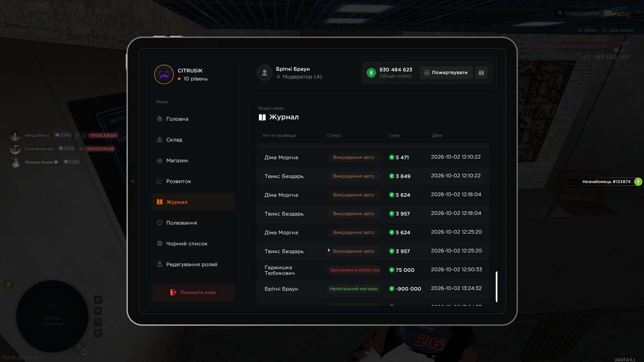Click the microphone icon near the minimap
The width and height of the screenshot is (644, 362).
78,347
